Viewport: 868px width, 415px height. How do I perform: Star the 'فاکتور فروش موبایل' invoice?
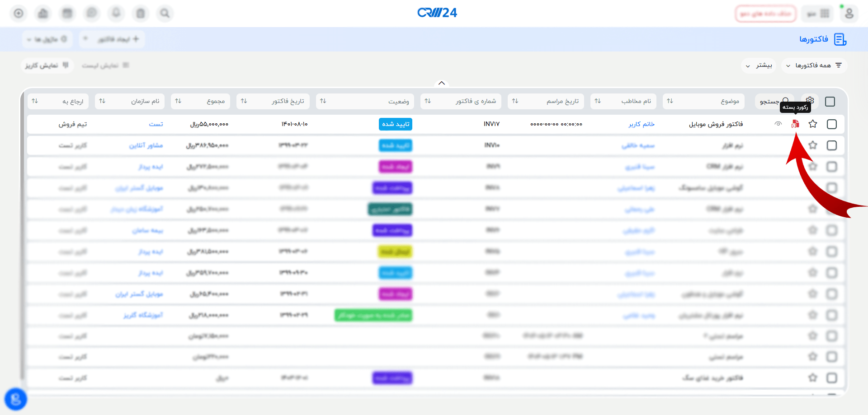coord(813,124)
